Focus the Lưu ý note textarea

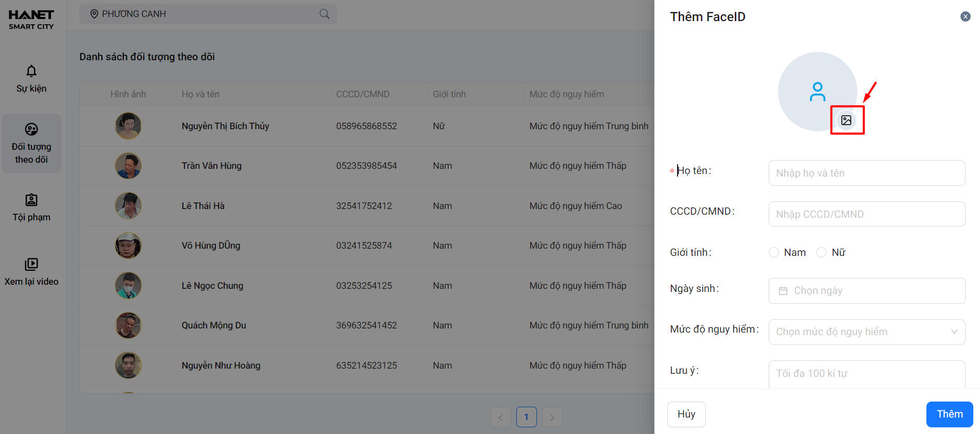click(x=867, y=374)
